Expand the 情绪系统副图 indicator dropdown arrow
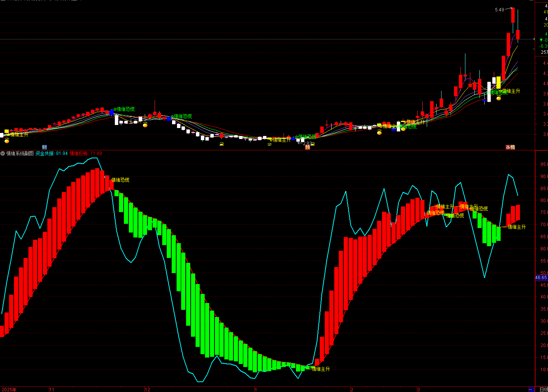 pyautogui.click(x=3, y=153)
